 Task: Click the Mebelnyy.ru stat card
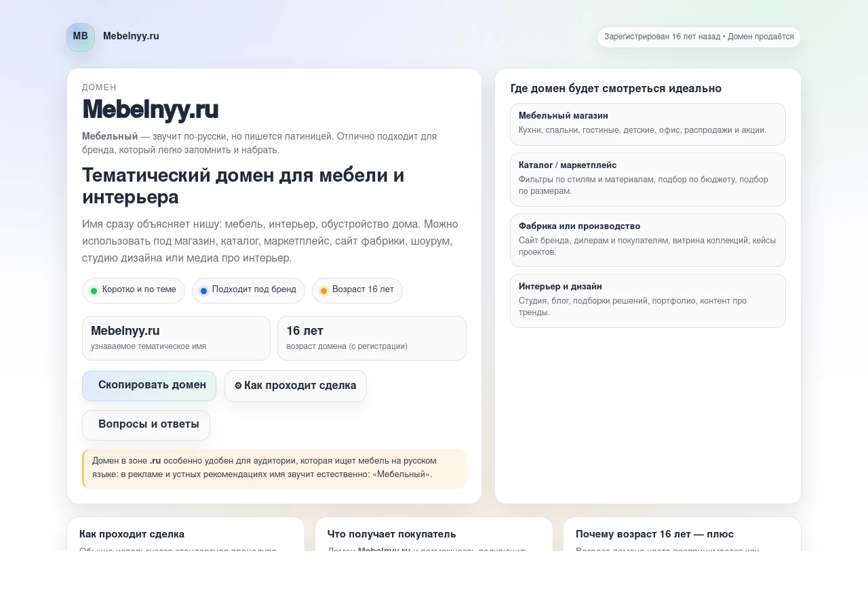176,338
